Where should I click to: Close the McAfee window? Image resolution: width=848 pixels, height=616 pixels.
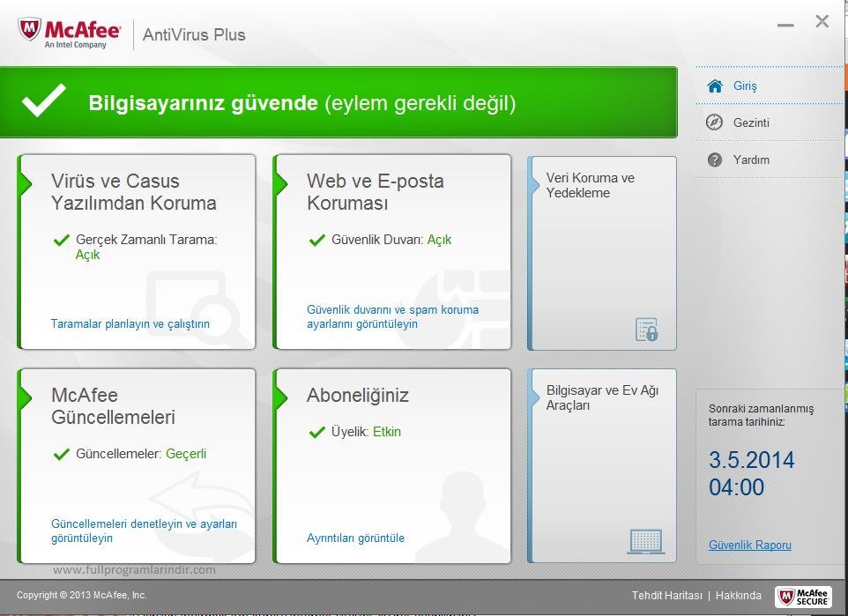822,21
